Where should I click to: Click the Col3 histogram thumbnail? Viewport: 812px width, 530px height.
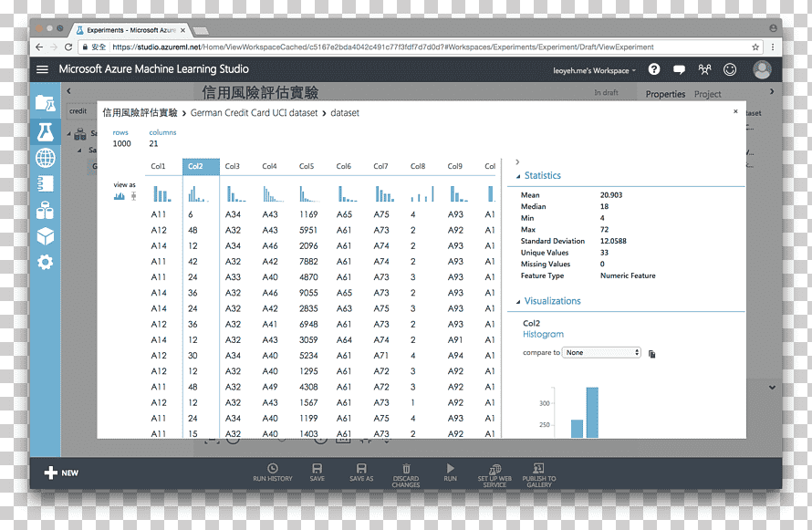[236, 193]
